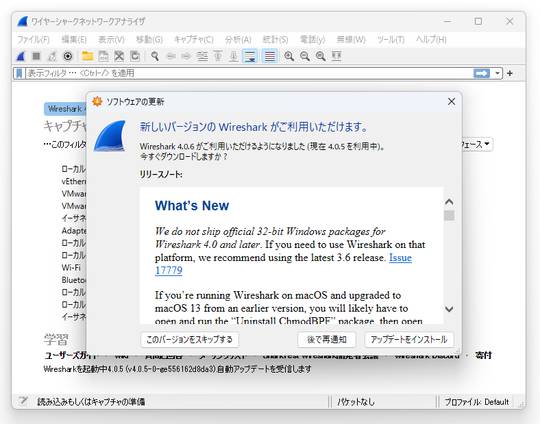This screenshot has width=540, height=424.
Task: Click release notes scrollbar thumb
Action: pos(449,216)
